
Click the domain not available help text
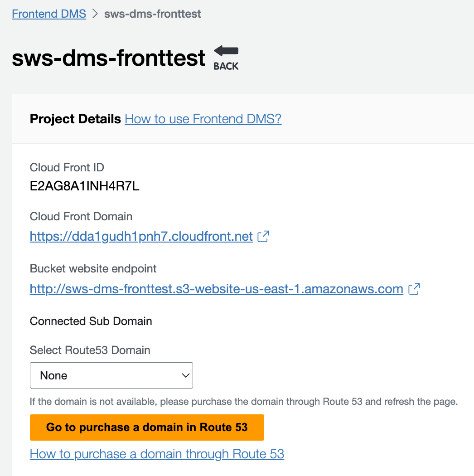(x=244, y=402)
